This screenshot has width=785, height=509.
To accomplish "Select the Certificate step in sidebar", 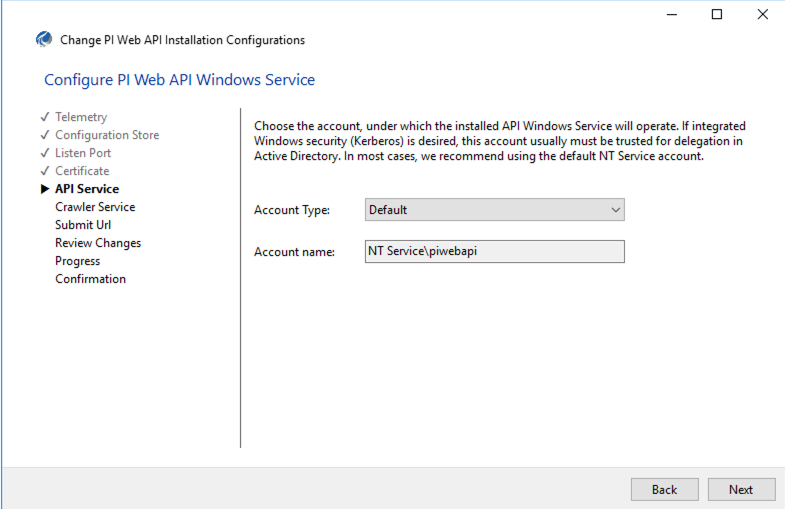I will tap(82, 171).
